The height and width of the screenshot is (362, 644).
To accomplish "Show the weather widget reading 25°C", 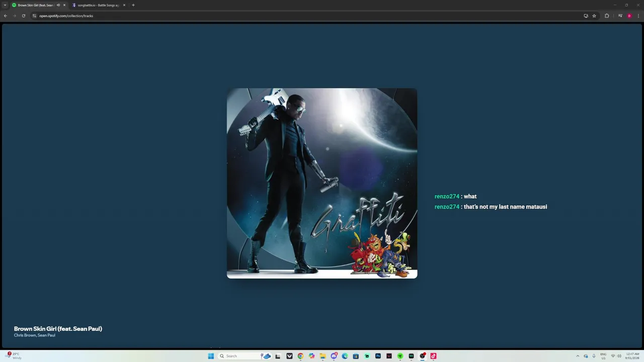I will click(14, 356).
